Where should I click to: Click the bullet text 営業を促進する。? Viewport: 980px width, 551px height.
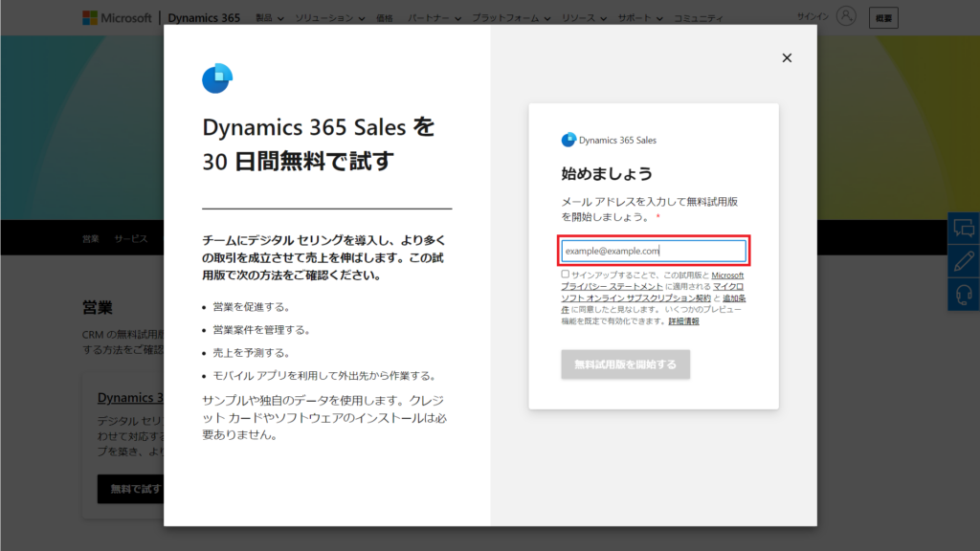click(x=252, y=307)
